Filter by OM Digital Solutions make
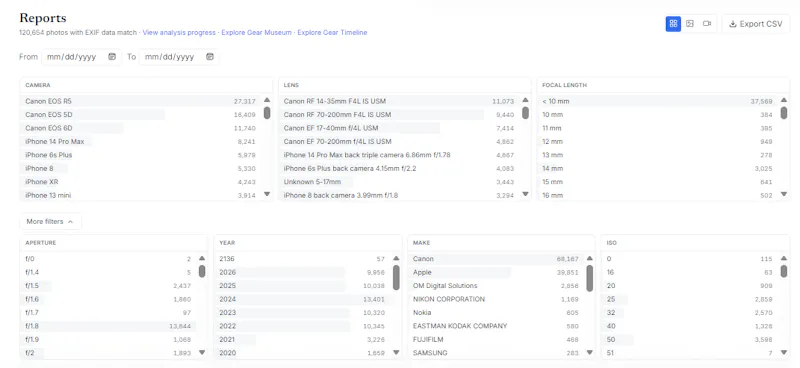The image size is (800, 368). pos(496,285)
